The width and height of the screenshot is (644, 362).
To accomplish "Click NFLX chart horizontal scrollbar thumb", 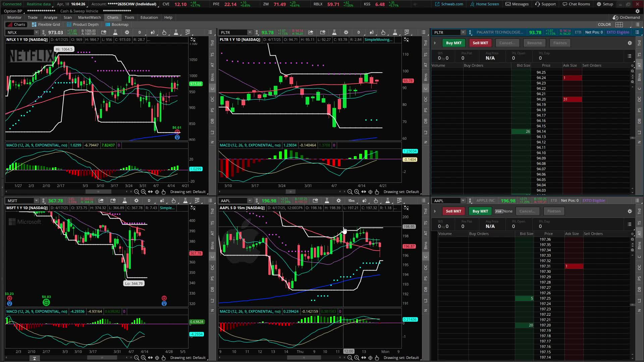I will point(98,192).
